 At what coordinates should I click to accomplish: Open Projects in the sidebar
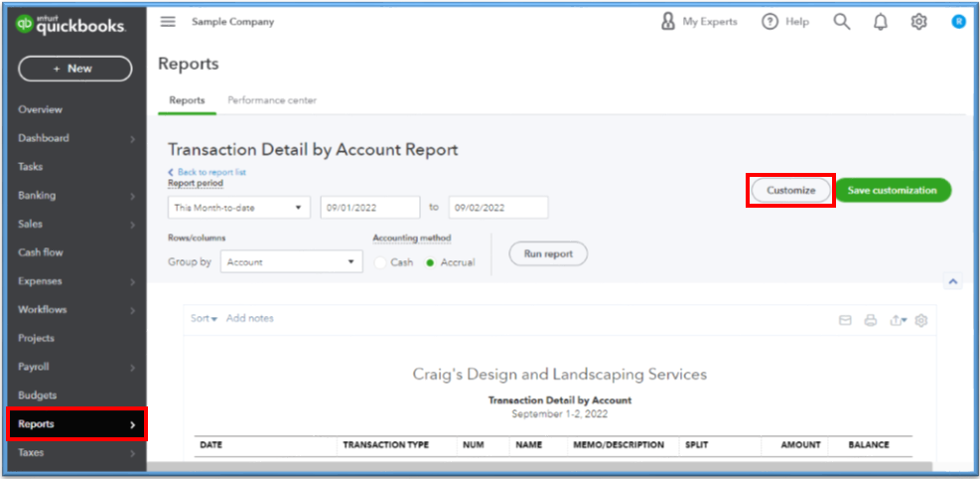pos(37,338)
